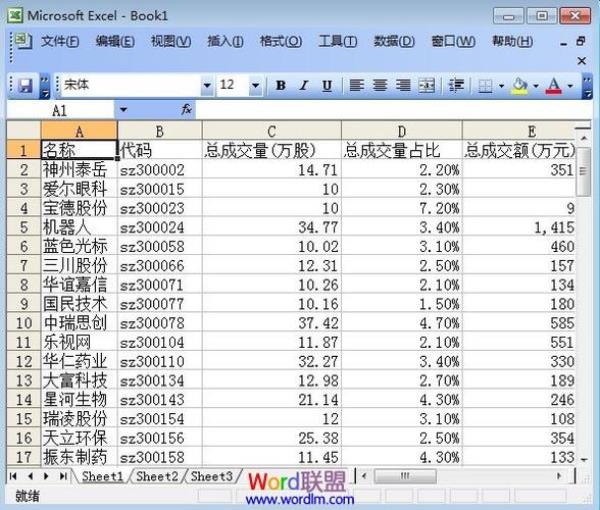Screen dimensions: 600x510
Task: Close workbook with X below menu bar
Action: 582,60
